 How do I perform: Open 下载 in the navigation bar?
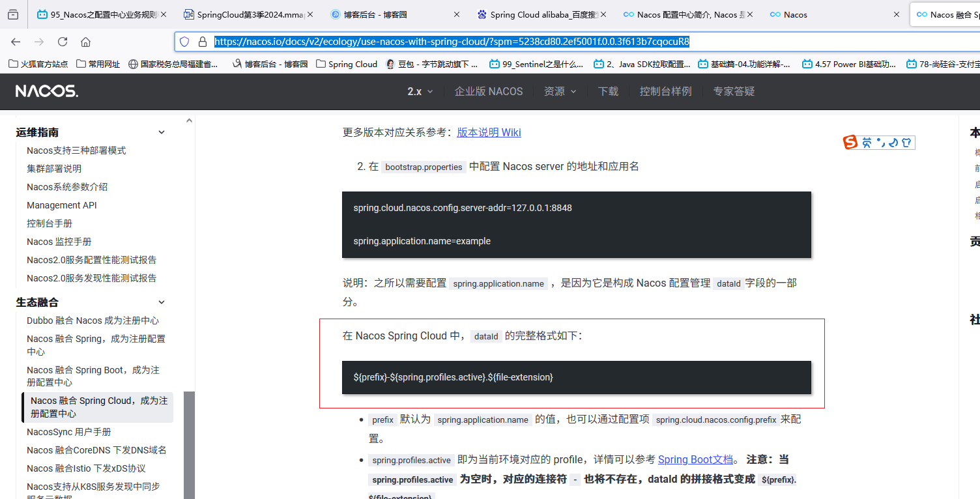608,91
